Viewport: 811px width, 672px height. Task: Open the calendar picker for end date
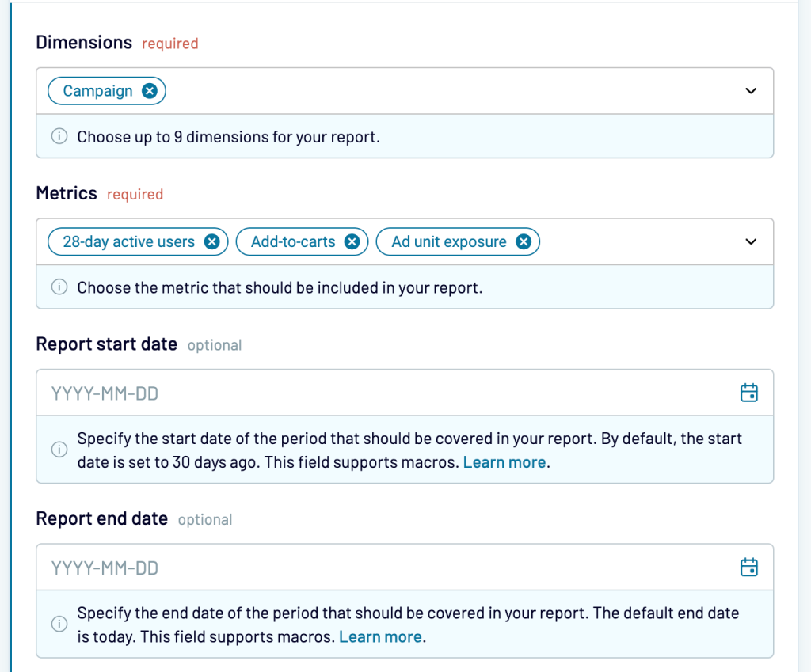click(748, 568)
